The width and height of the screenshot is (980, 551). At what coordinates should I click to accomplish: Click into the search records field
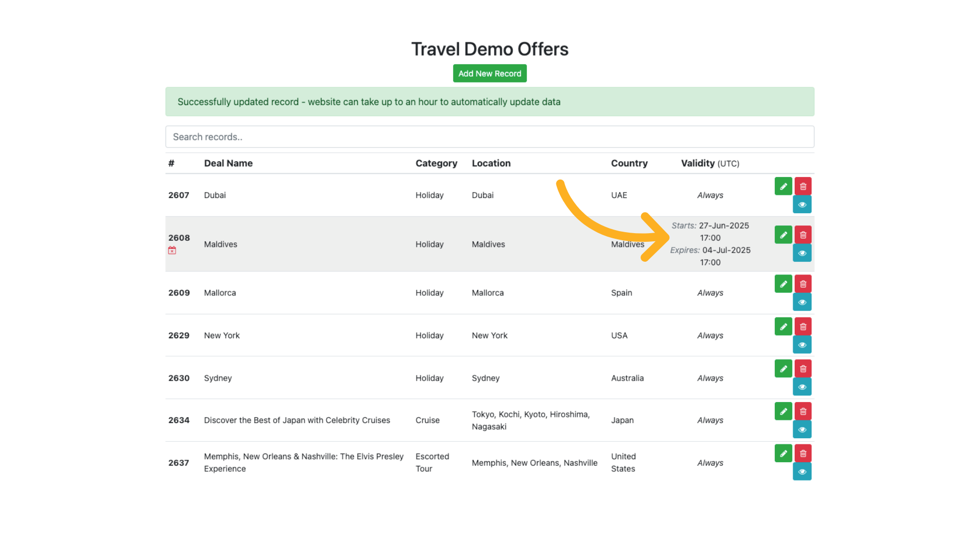pos(489,137)
